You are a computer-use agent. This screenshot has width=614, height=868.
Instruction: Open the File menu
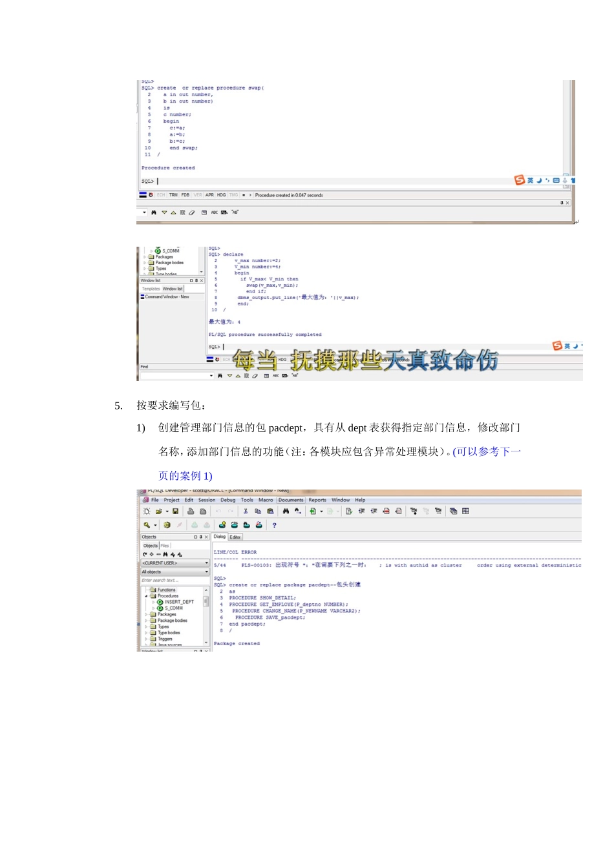click(155, 500)
